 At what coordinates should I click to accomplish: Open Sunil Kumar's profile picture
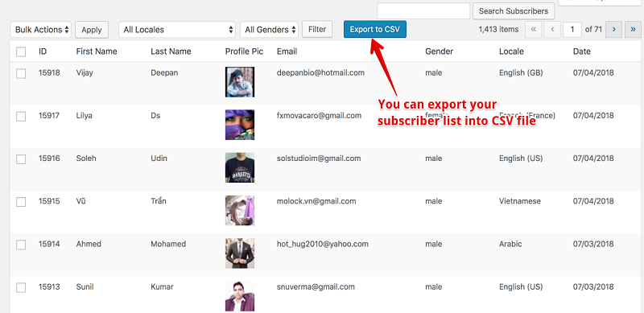[240, 296]
